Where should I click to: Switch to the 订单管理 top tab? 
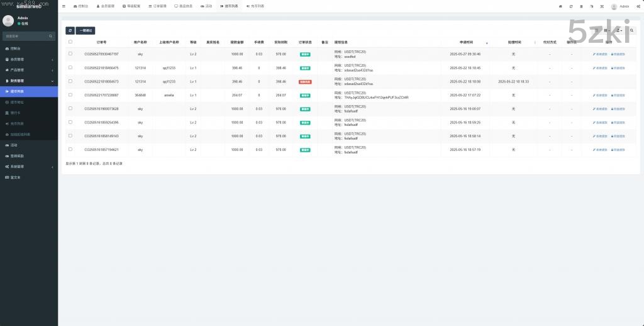point(160,6)
